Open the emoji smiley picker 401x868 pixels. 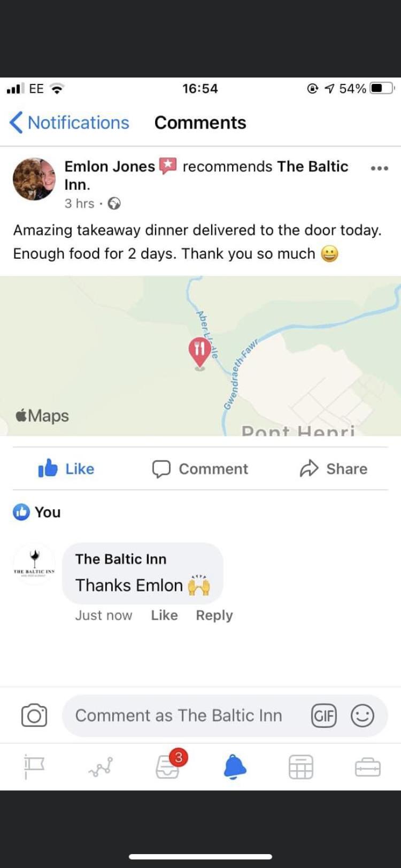click(362, 716)
